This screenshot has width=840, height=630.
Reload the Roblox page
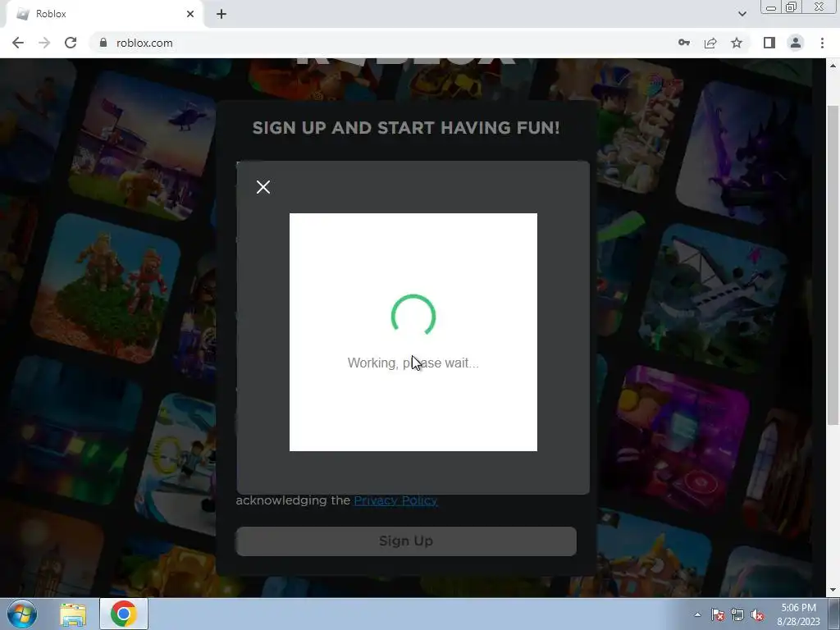71,43
